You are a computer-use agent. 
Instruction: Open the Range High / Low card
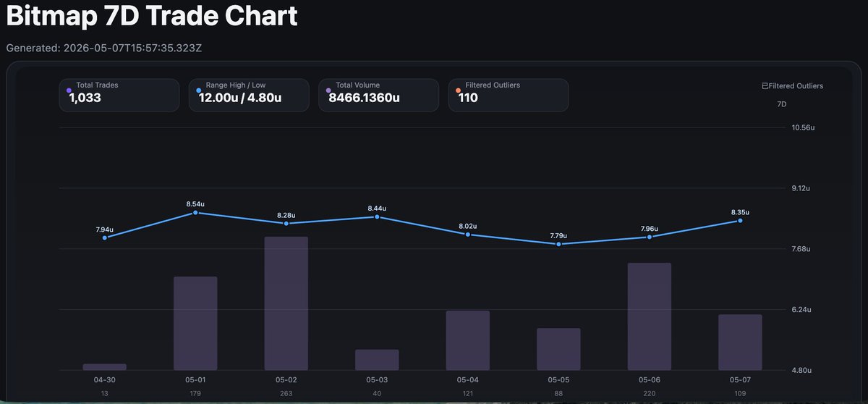tap(249, 96)
